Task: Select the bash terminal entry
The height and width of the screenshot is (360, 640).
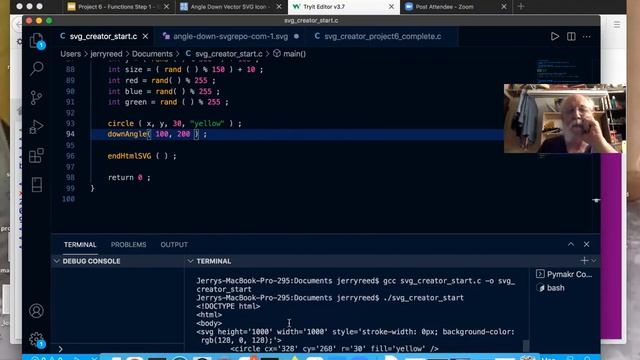Action: point(551,288)
